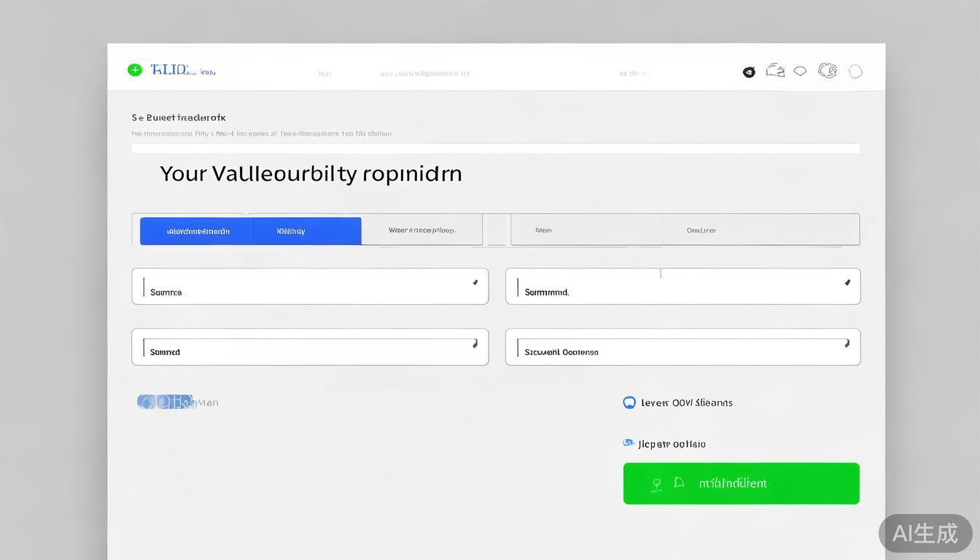The width and height of the screenshot is (980, 560).
Task: Click the empty circle icon at far right of header
Action: tap(855, 71)
